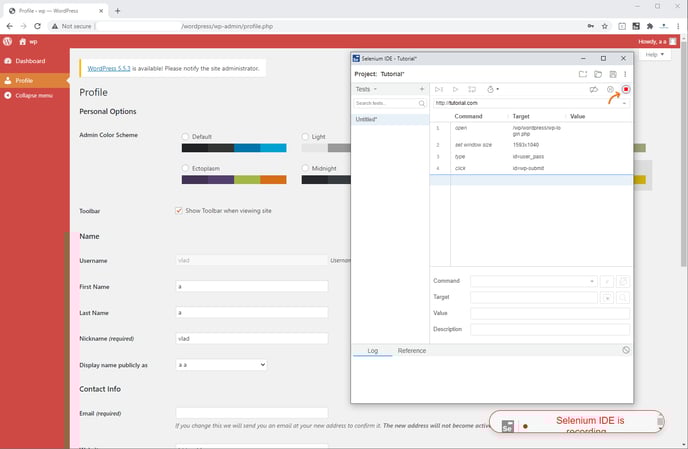Open Selenium IDE more options menu
The image size is (688, 449).
(625, 74)
